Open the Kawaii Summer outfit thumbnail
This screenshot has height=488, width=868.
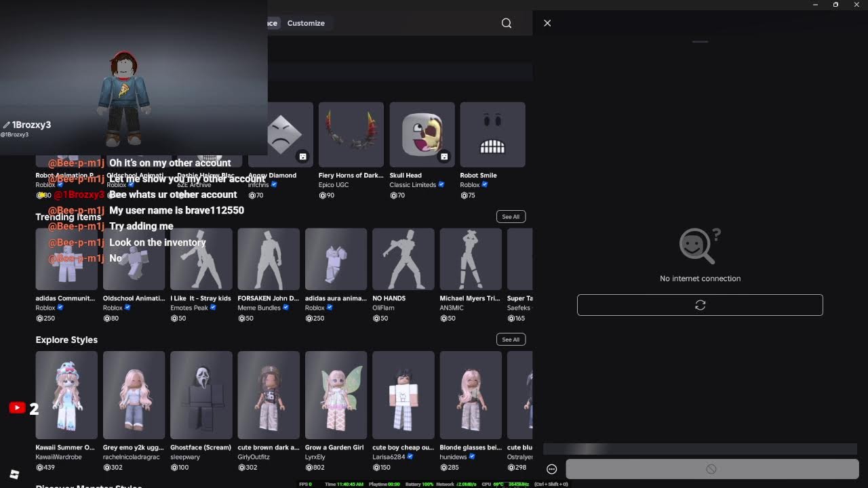(x=66, y=395)
